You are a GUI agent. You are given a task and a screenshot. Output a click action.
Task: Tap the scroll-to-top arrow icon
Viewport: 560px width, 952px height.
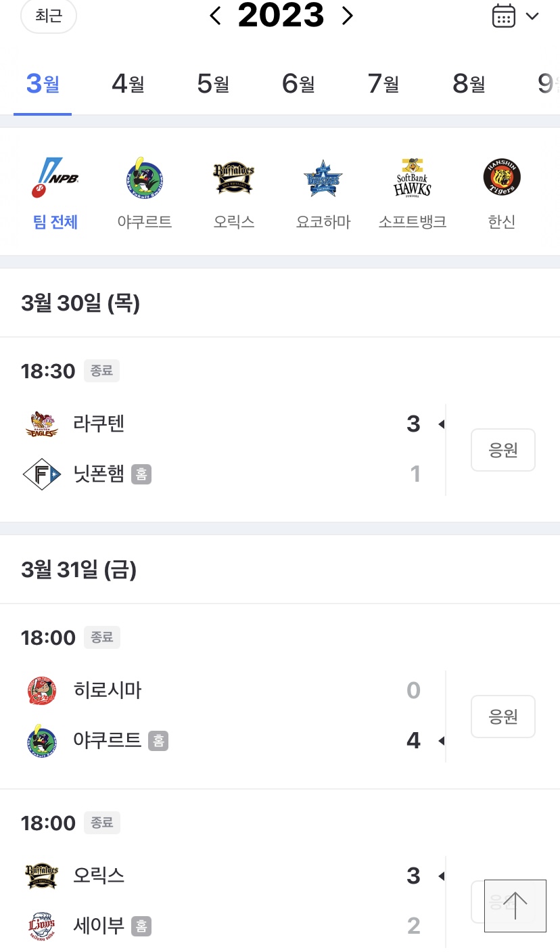[x=515, y=905]
